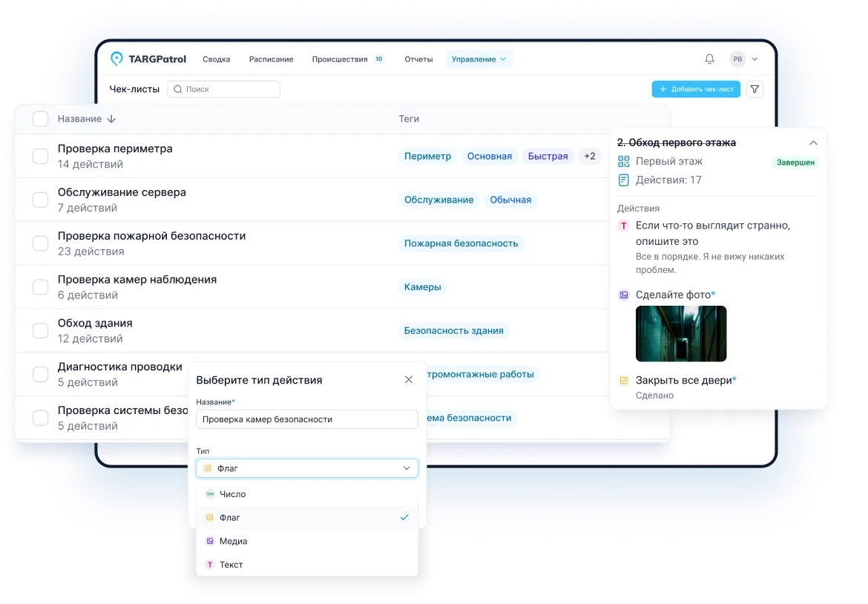
Task: Open the corridor photo thumbnail
Action: pos(681,333)
